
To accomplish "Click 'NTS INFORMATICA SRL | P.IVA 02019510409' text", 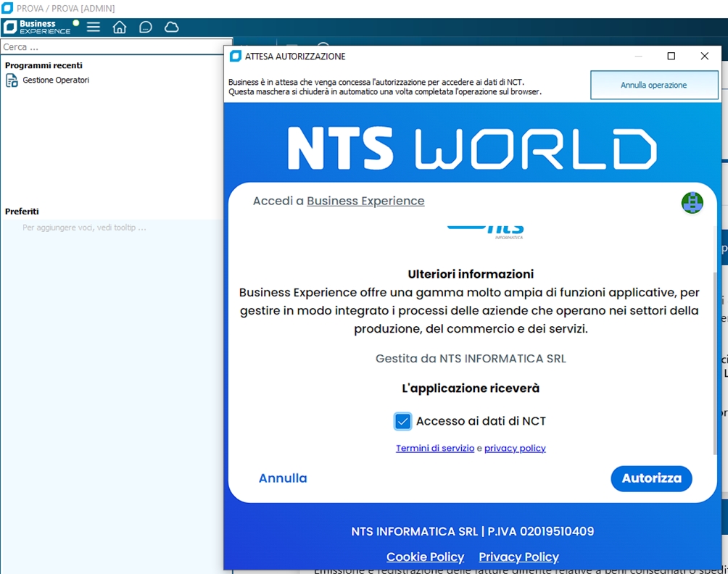I will tap(472, 531).
